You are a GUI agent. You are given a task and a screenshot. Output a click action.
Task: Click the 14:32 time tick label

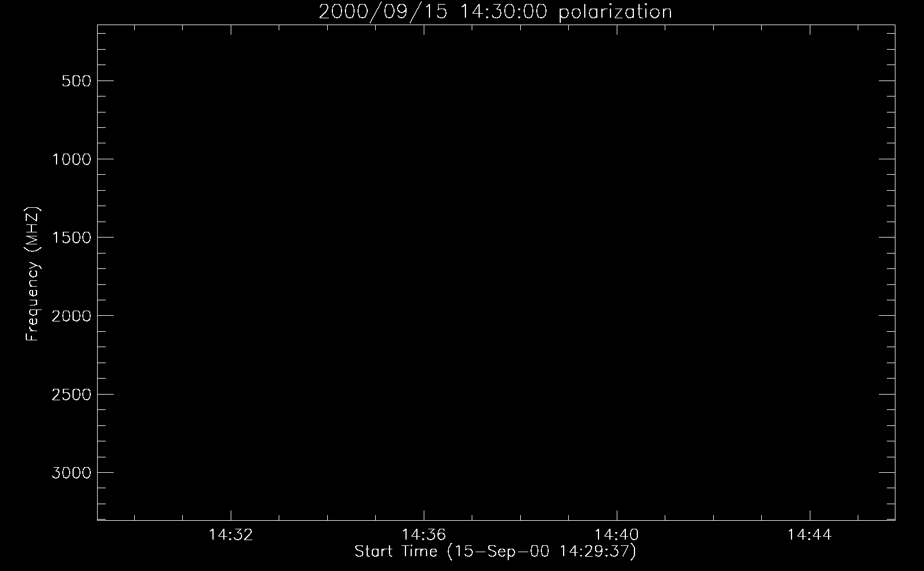pos(231,535)
